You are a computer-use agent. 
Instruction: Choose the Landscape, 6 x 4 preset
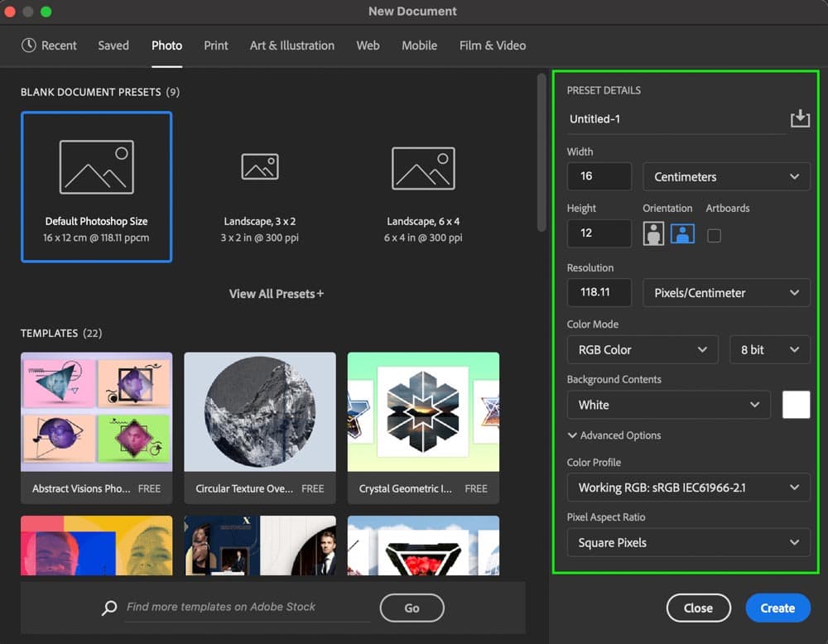click(423, 187)
